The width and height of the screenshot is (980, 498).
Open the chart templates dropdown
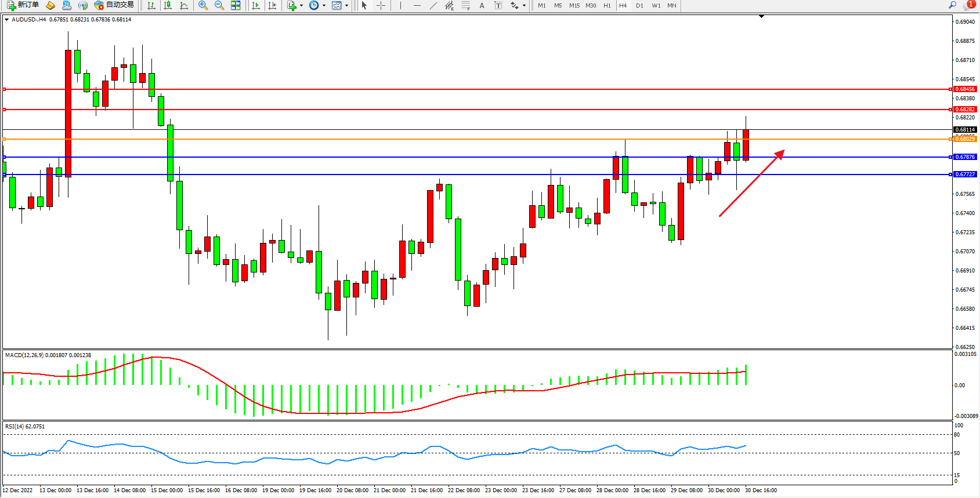point(339,5)
